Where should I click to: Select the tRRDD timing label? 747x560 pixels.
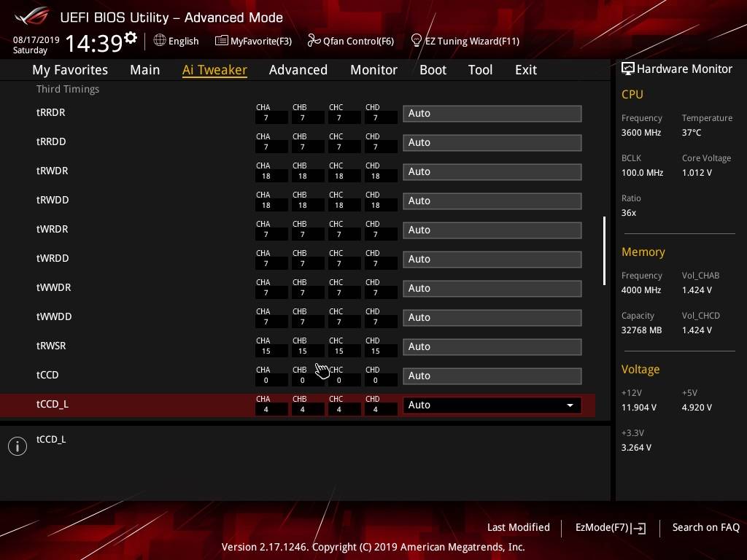point(51,141)
